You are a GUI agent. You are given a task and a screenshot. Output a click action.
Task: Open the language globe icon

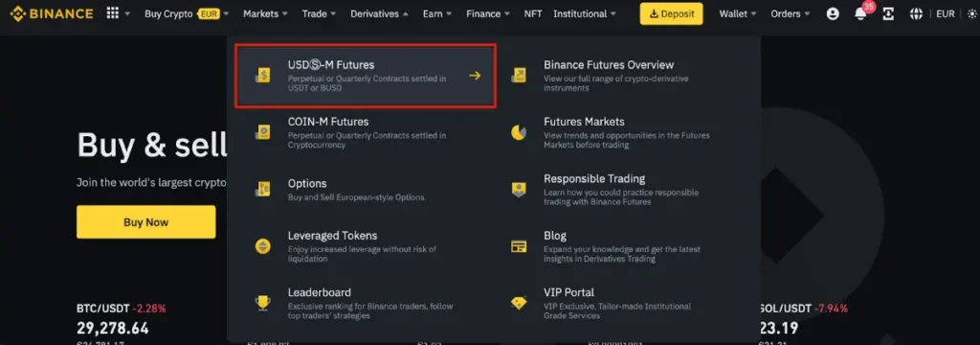(916, 13)
